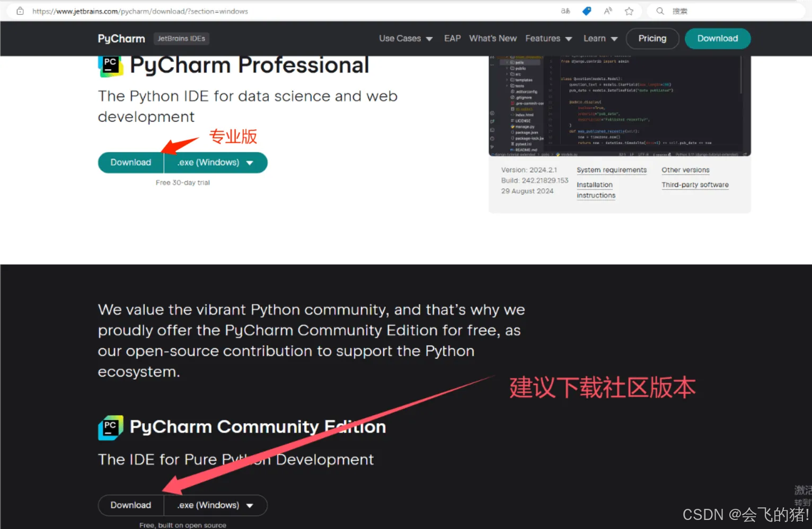
Task: Click the Version: 2024.2.1 text
Action: pyautogui.click(x=529, y=170)
